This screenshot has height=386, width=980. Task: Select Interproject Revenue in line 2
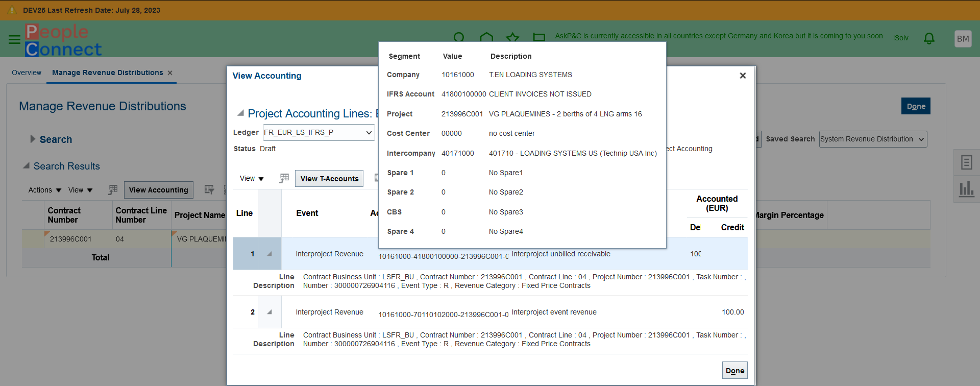[329, 312]
